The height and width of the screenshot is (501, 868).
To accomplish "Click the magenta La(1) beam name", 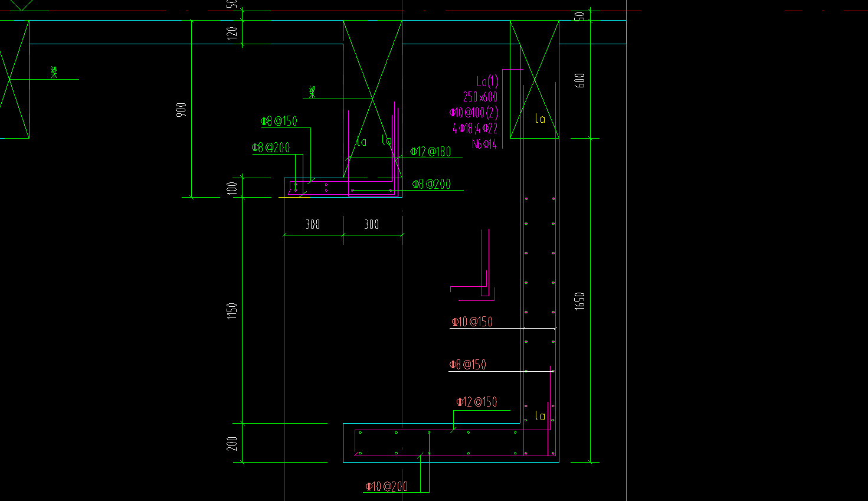I will tap(487, 81).
